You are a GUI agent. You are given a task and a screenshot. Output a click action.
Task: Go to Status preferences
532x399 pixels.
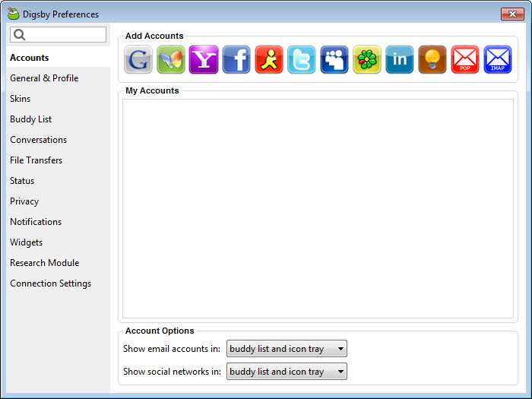pos(58,181)
